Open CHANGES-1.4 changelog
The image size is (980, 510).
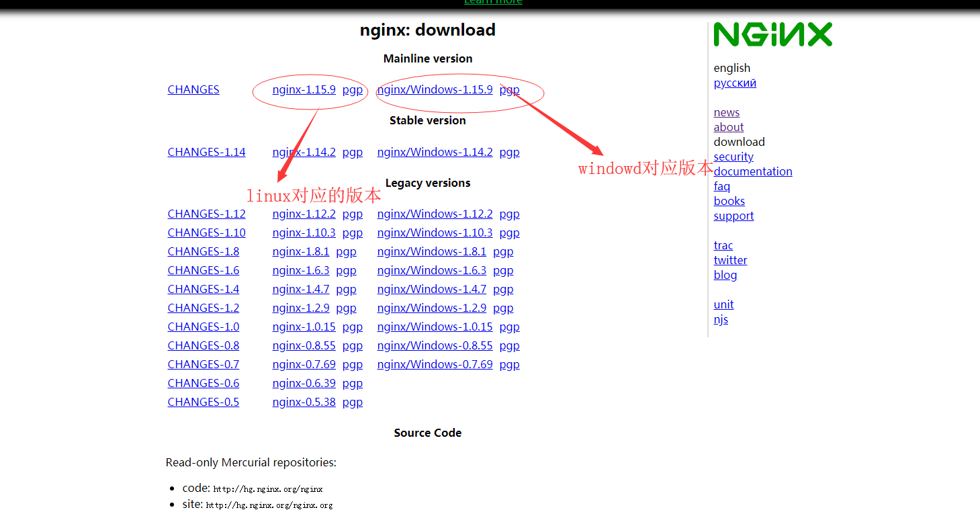(x=204, y=289)
